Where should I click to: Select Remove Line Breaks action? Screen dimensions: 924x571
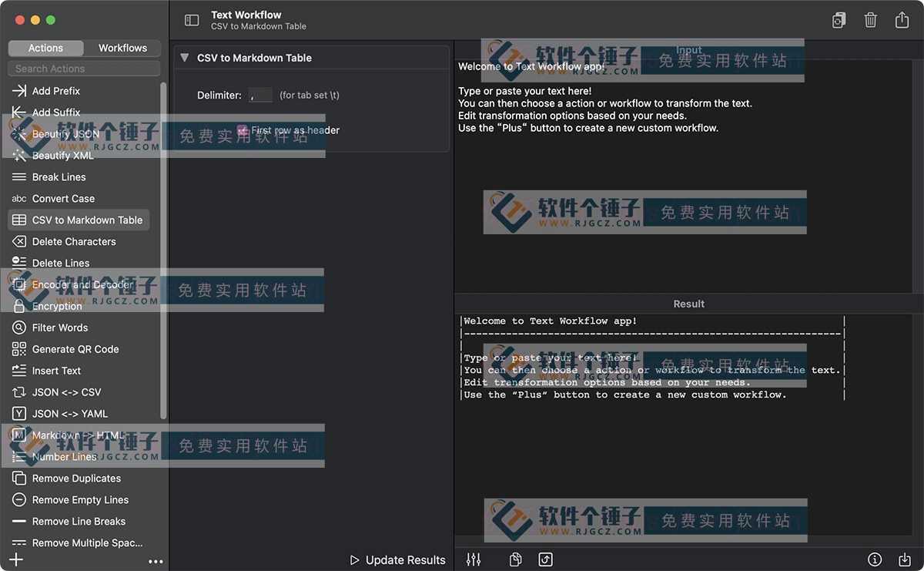pos(79,522)
